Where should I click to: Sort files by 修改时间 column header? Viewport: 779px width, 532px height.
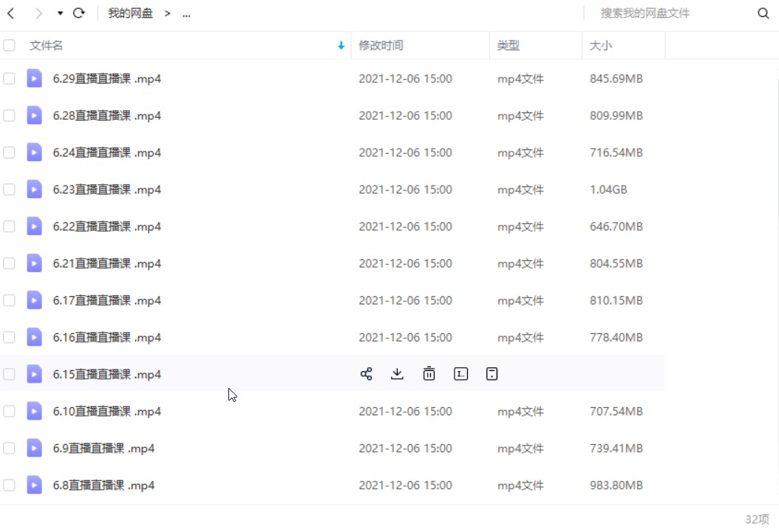click(381, 45)
